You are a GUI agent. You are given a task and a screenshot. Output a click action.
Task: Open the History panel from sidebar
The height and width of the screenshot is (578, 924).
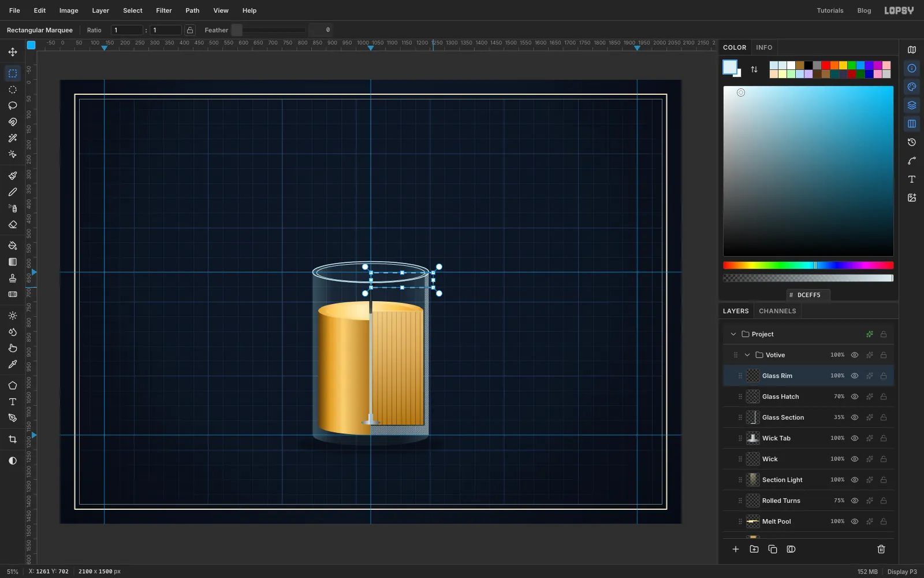(912, 142)
